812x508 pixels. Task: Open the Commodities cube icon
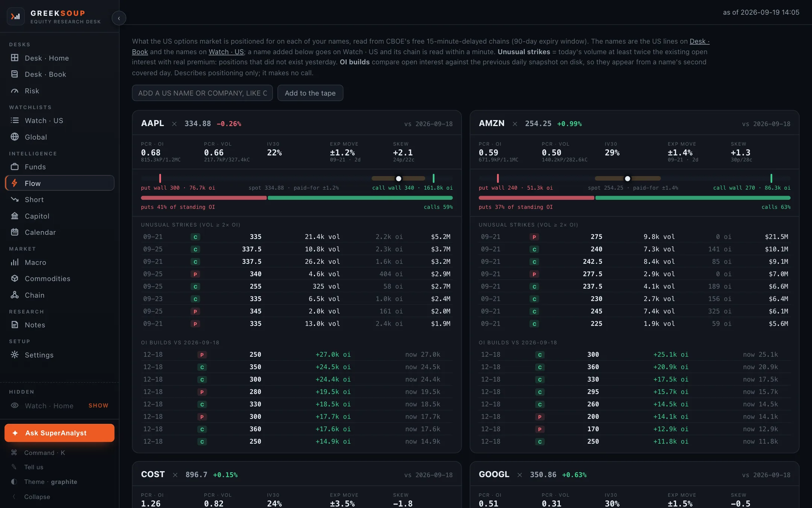(x=15, y=278)
